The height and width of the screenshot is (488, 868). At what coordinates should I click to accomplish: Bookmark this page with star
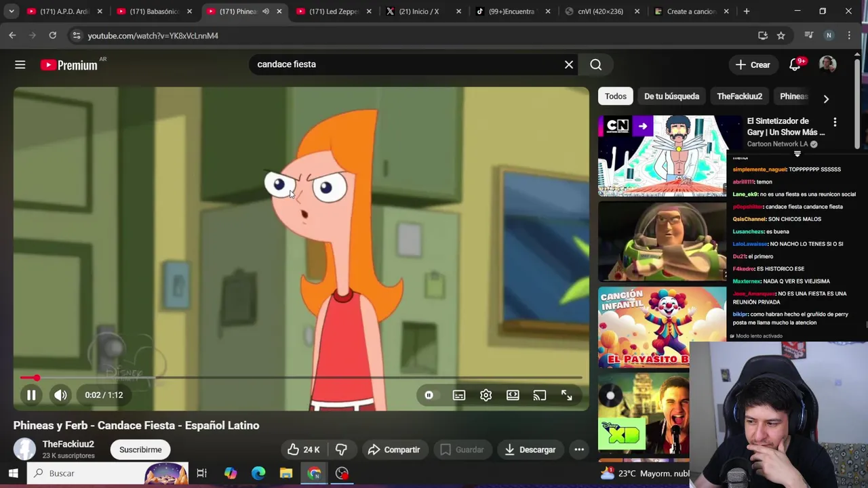(781, 35)
